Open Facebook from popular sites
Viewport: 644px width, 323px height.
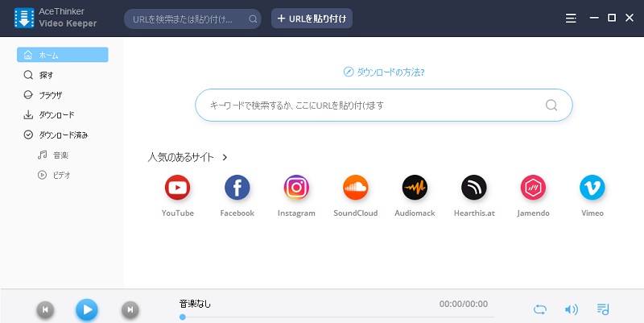pyautogui.click(x=237, y=188)
